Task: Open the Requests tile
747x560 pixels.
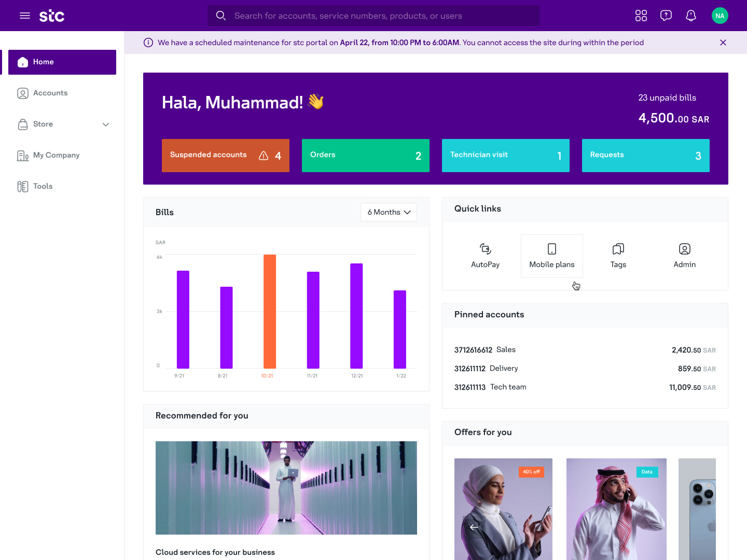Action: (x=646, y=156)
